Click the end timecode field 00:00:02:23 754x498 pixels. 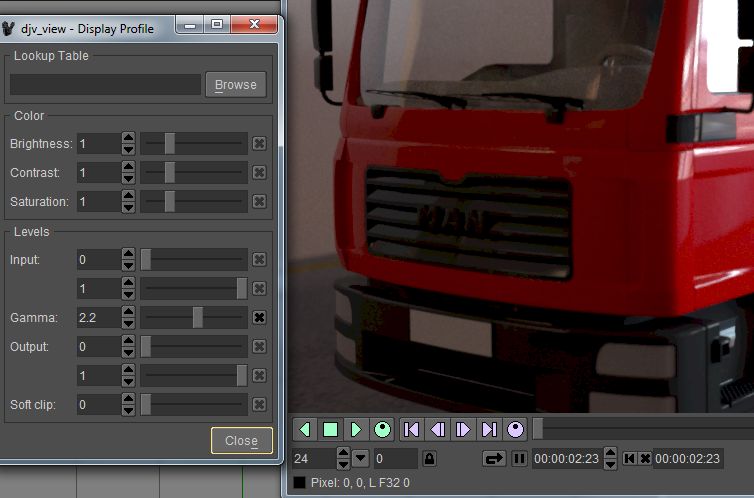coord(688,459)
